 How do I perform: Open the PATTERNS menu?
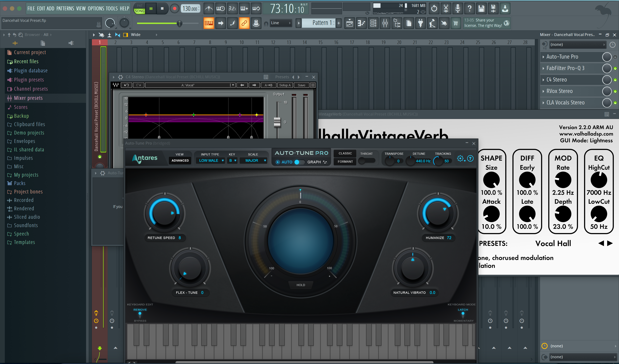(x=65, y=9)
